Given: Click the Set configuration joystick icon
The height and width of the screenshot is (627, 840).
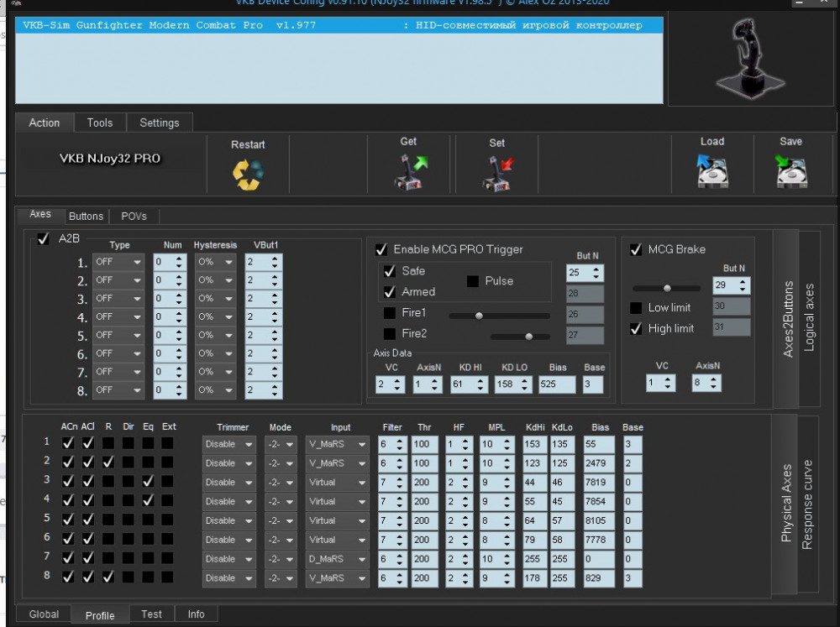Looking at the screenshot, I should pyautogui.click(x=497, y=172).
